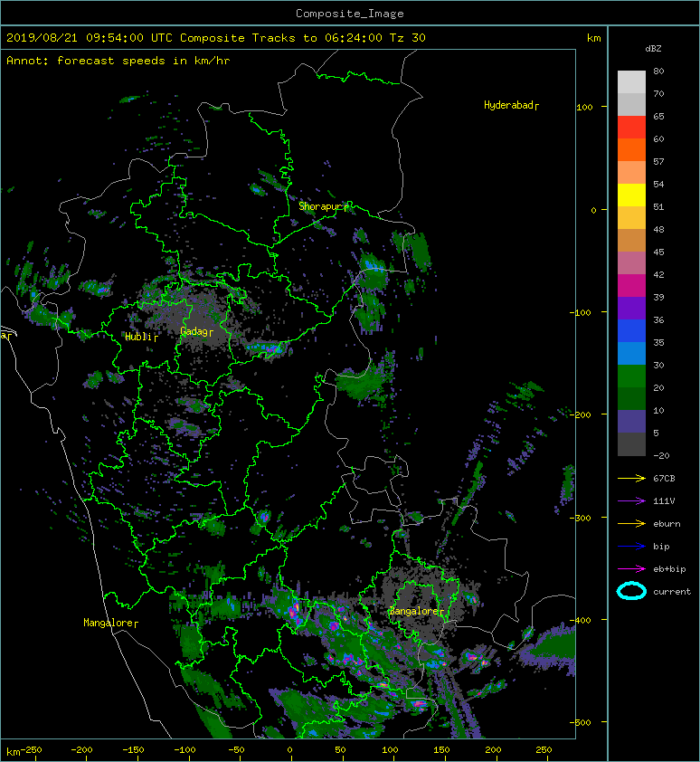The height and width of the screenshot is (762, 700).
Task: Click the 67CB legend label
Action: (x=664, y=478)
